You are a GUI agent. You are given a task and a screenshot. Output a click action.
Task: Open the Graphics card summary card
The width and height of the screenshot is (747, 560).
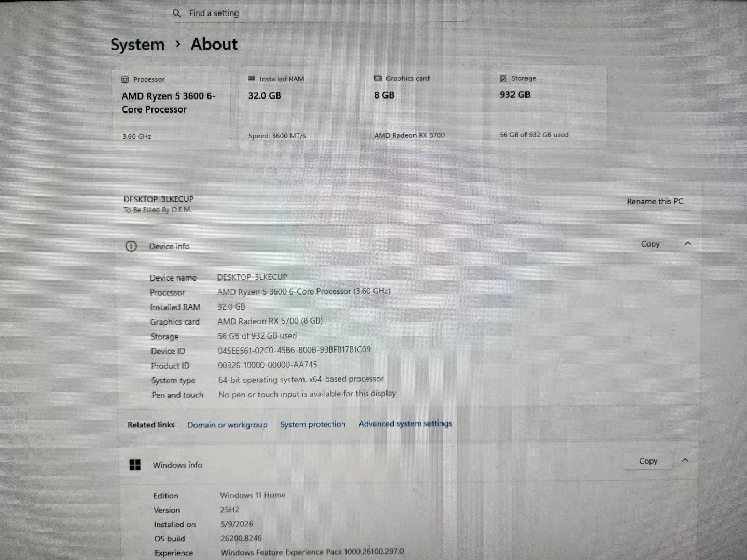(x=423, y=107)
